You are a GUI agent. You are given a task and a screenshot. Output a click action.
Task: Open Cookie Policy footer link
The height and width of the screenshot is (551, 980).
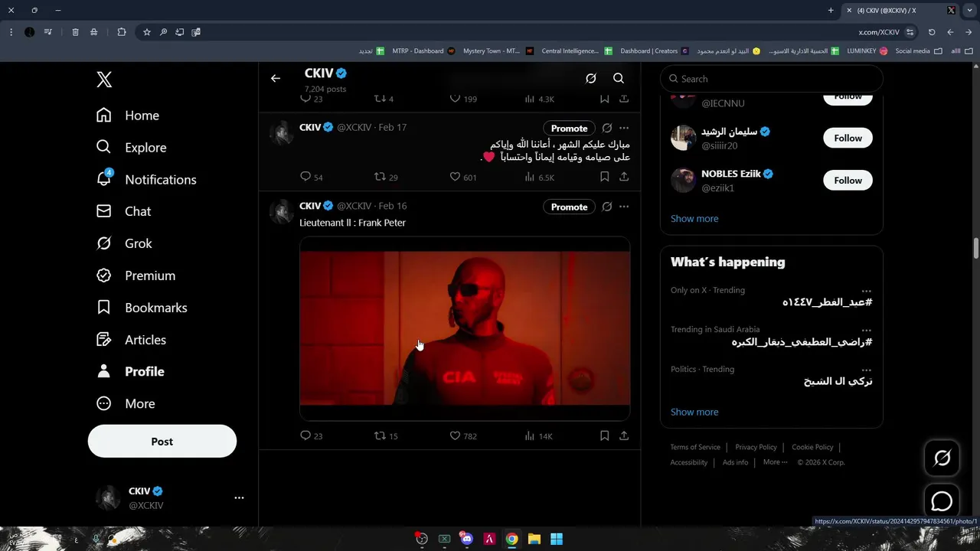click(812, 447)
